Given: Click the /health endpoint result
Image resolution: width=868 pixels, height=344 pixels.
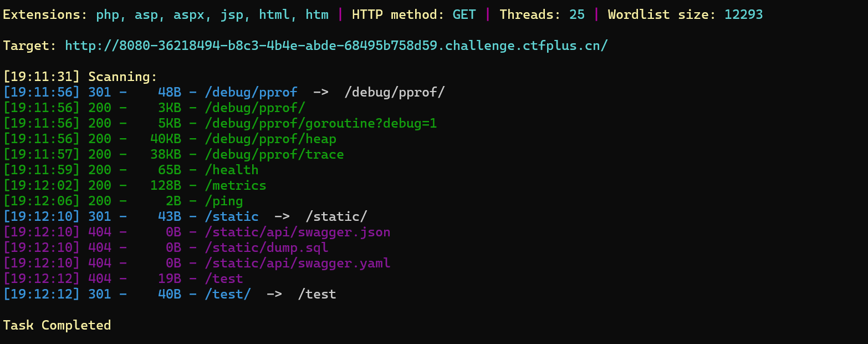Looking at the screenshot, I should (232, 170).
